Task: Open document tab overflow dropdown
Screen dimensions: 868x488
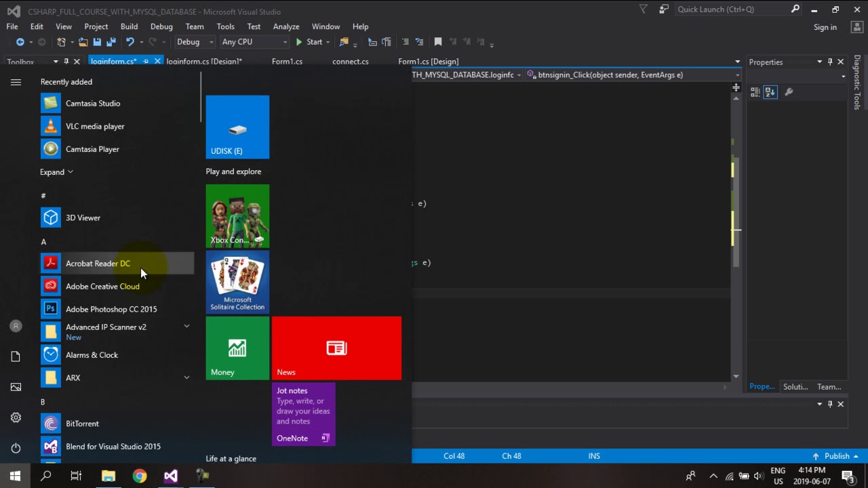Action: pyautogui.click(x=737, y=62)
